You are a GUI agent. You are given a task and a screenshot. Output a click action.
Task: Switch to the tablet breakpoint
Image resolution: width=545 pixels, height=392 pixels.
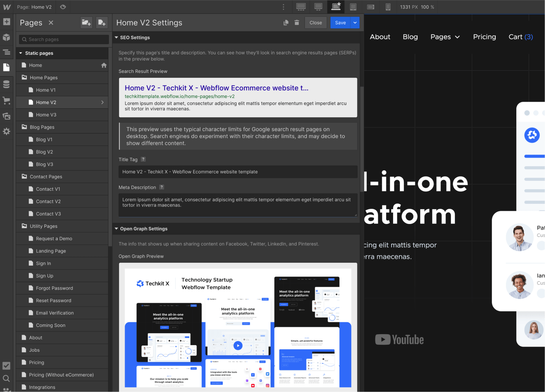click(x=353, y=7)
